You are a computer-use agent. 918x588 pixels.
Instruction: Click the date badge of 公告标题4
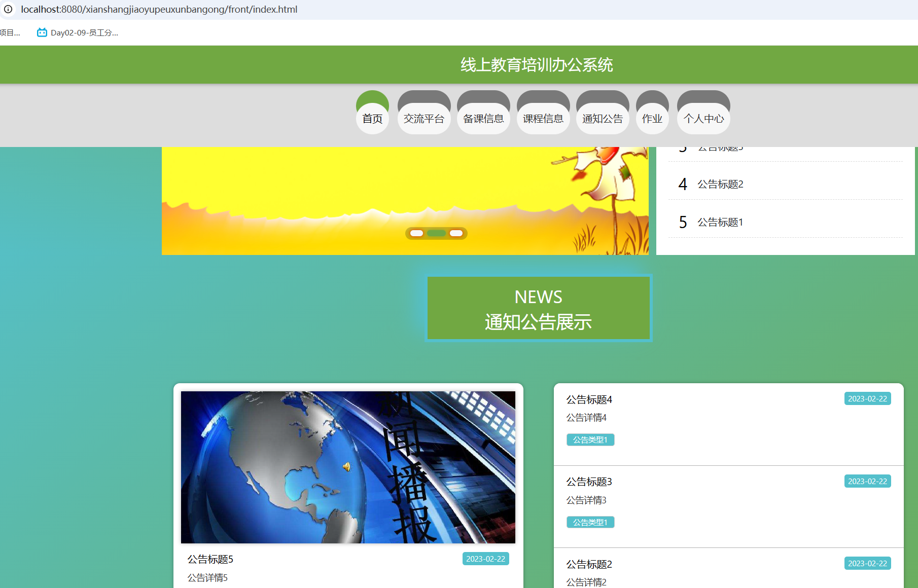coord(867,398)
